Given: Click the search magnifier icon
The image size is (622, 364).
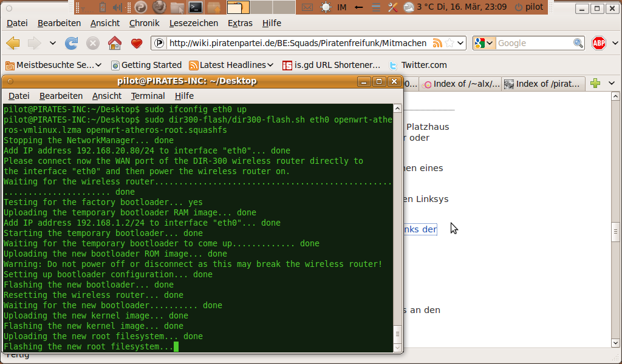Looking at the screenshot, I should [x=578, y=43].
